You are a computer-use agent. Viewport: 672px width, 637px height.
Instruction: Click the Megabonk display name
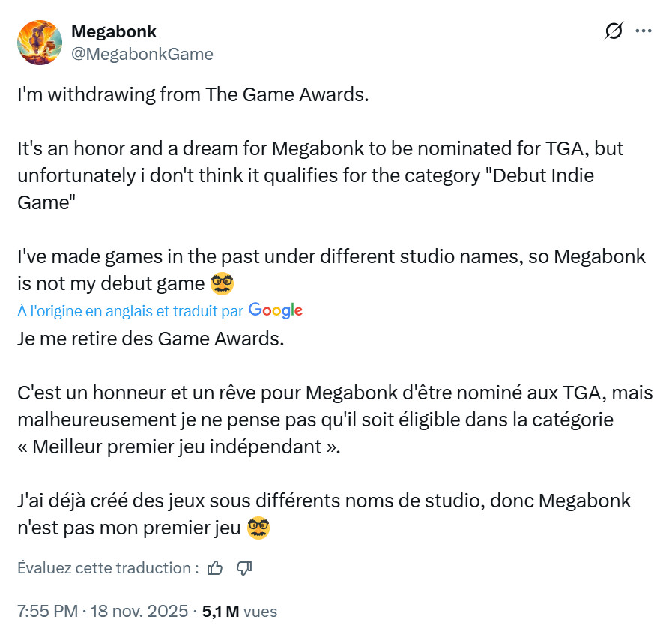tap(113, 31)
